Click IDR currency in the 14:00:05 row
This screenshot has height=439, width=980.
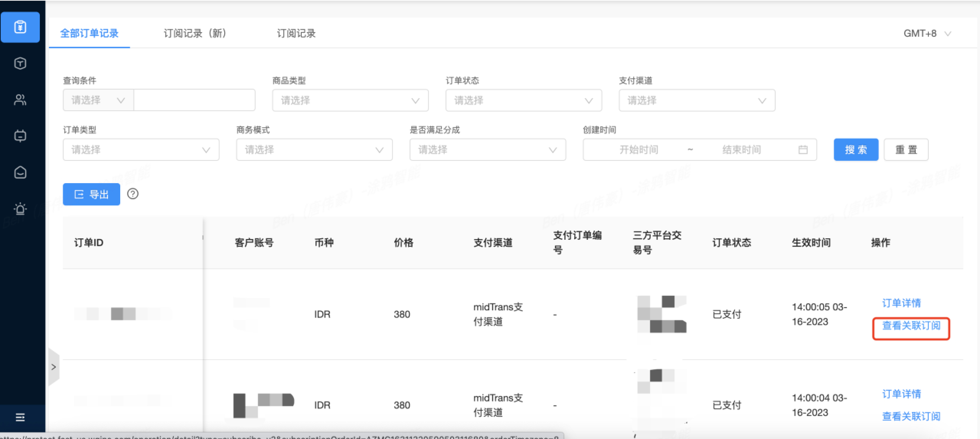click(322, 315)
